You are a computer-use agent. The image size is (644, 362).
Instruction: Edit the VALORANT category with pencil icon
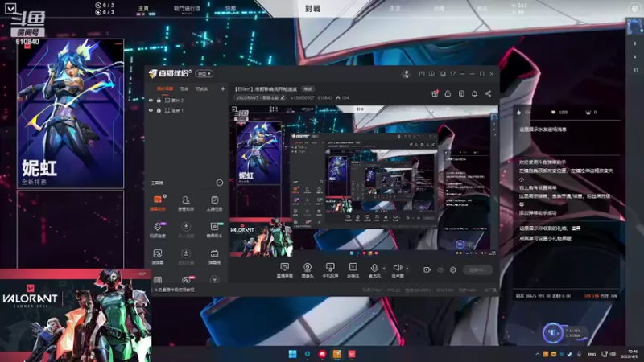[283, 97]
